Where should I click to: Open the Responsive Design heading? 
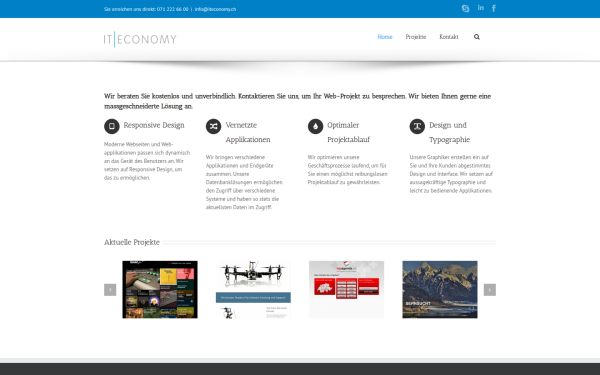click(x=154, y=126)
